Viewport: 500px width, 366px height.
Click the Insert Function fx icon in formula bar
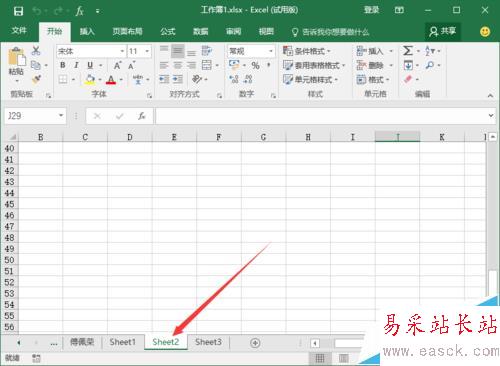pos(142,116)
